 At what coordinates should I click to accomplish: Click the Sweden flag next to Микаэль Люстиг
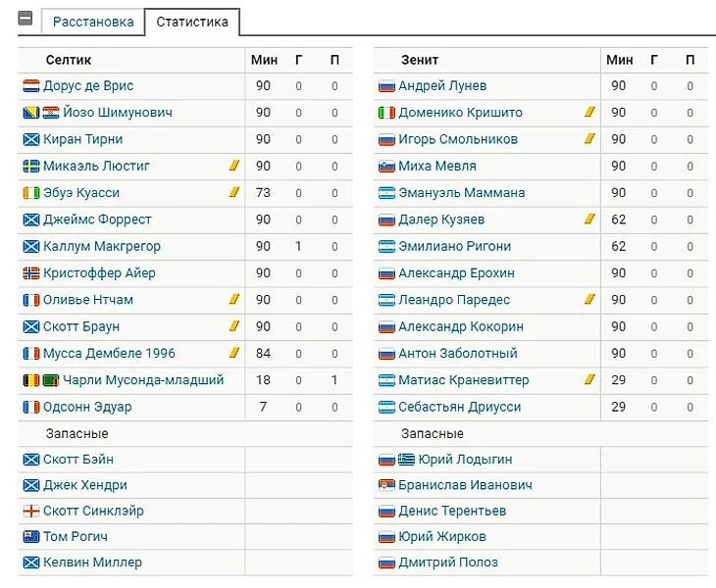tap(31, 167)
